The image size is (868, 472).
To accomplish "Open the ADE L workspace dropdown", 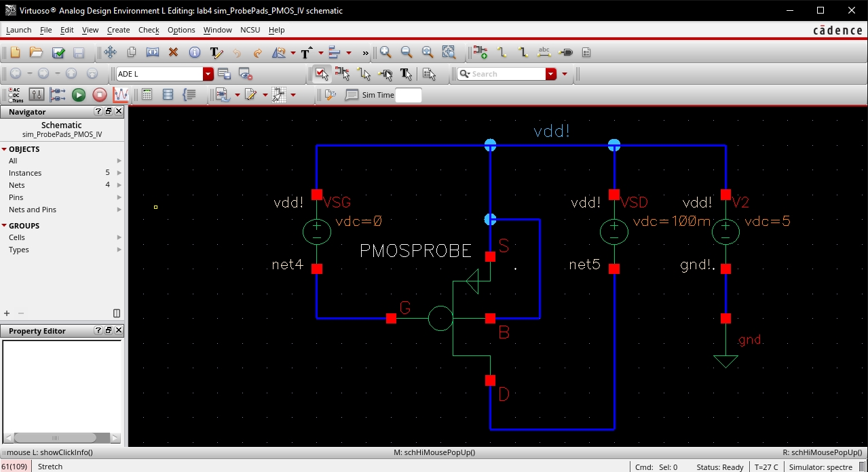I will pyautogui.click(x=208, y=74).
